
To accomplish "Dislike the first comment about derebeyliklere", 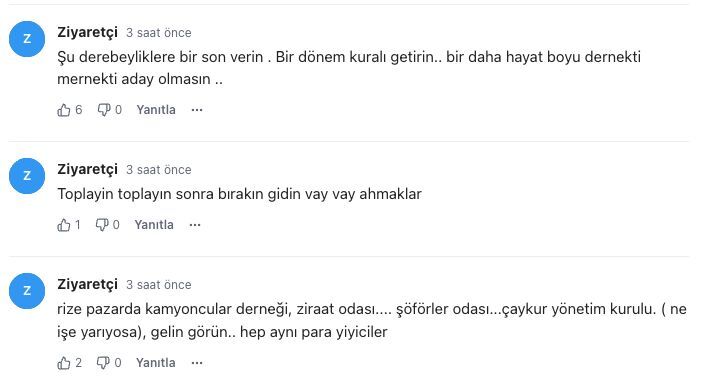I will tap(104, 110).
